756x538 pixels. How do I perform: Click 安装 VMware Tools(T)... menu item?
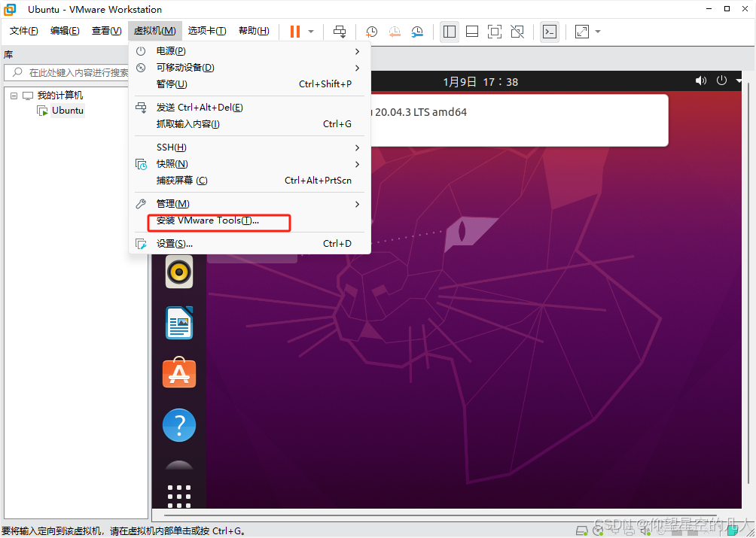[x=249, y=220]
